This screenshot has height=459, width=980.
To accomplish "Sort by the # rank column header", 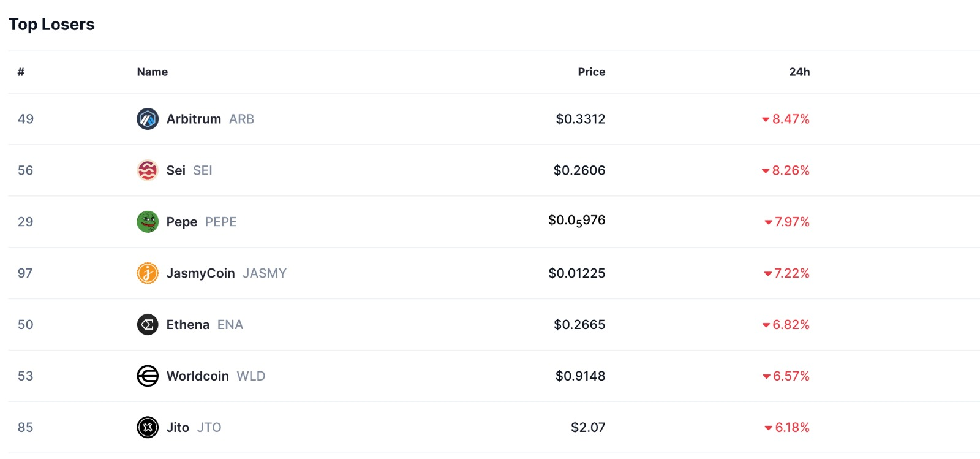I will [21, 72].
